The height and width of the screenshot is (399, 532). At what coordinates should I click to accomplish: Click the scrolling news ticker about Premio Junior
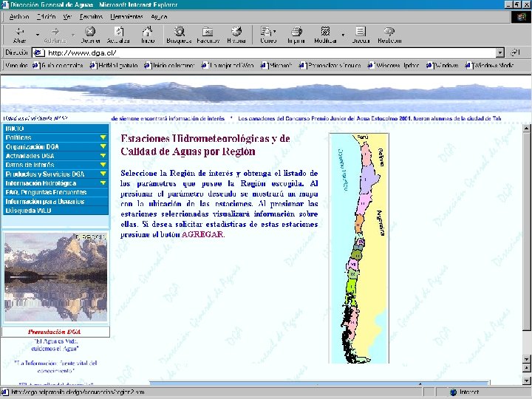point(306,118)
